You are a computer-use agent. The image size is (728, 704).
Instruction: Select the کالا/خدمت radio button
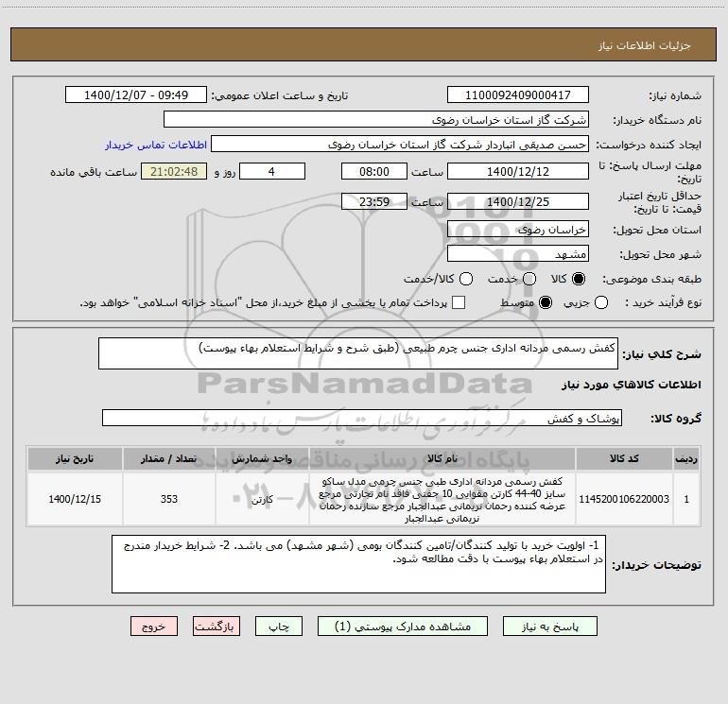coord(466,279)
